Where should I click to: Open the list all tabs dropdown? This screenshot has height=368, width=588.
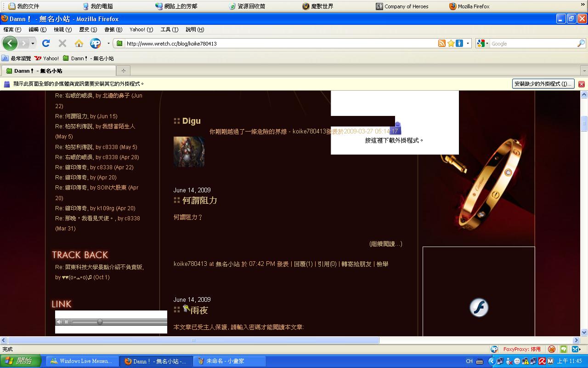click(x=584, y=71)
